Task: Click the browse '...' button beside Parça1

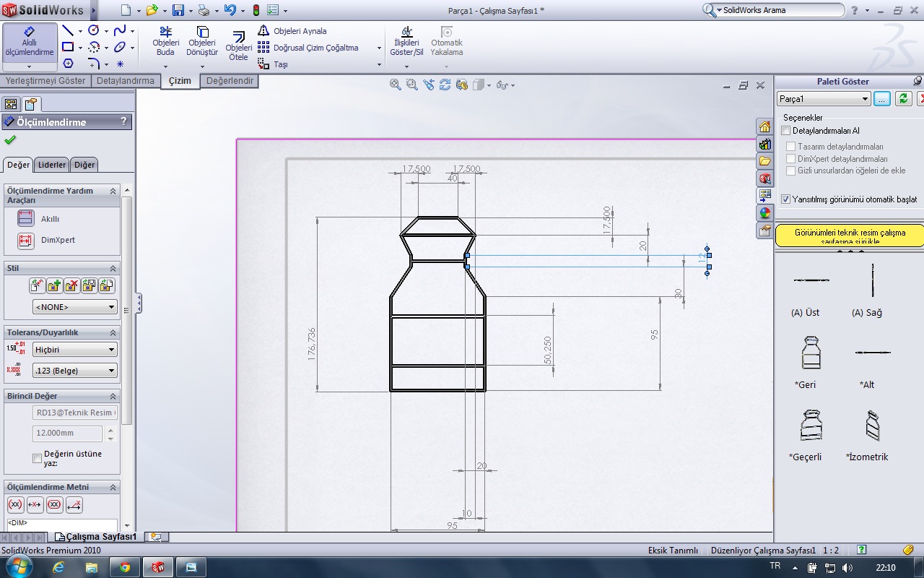Action: (882, 99)
